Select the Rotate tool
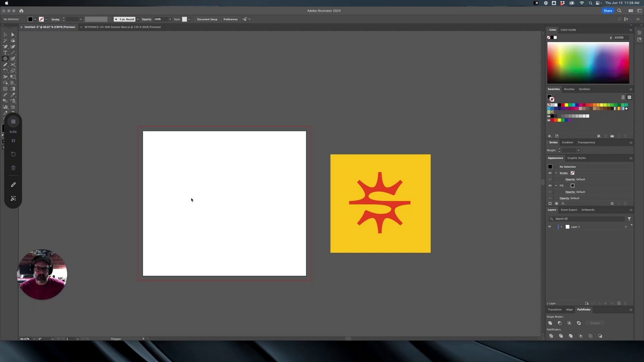The width and height of the screenshot is (644, 362). pyautogui.click(x=5, y=71)
